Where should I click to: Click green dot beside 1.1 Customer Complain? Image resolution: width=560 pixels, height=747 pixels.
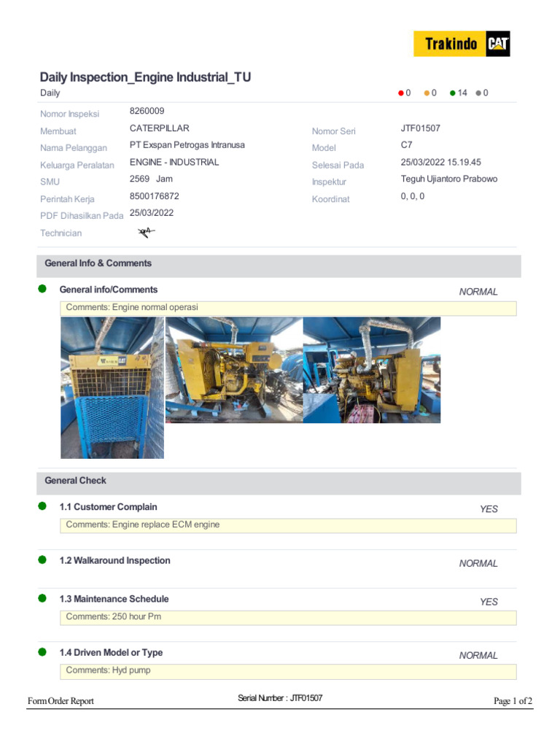coord(42,506)
